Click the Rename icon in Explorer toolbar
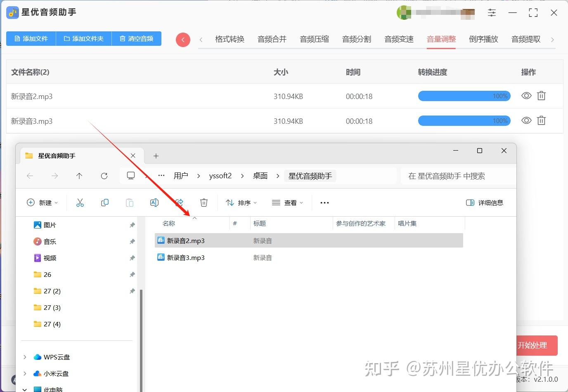 coord(154,203)
